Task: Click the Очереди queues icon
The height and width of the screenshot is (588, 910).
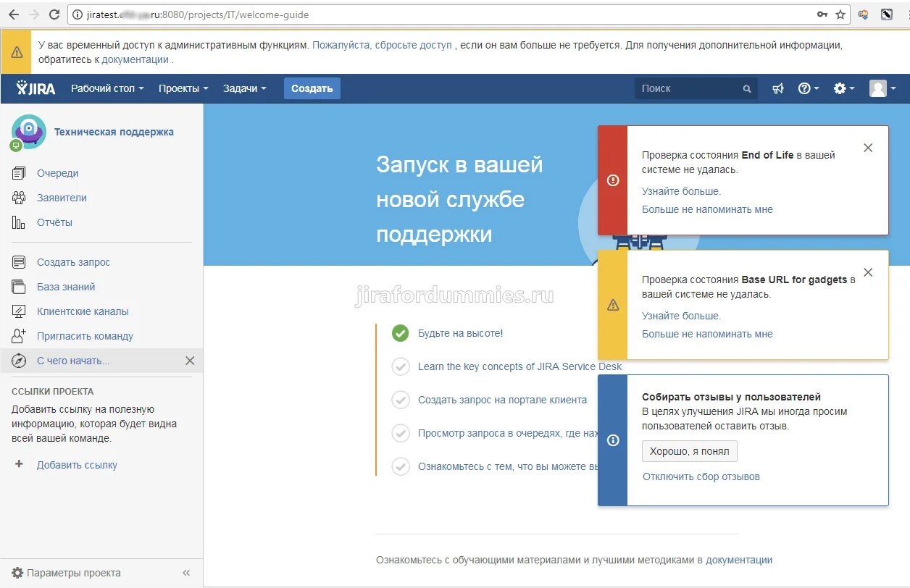Action: click(x=19, y=173)
